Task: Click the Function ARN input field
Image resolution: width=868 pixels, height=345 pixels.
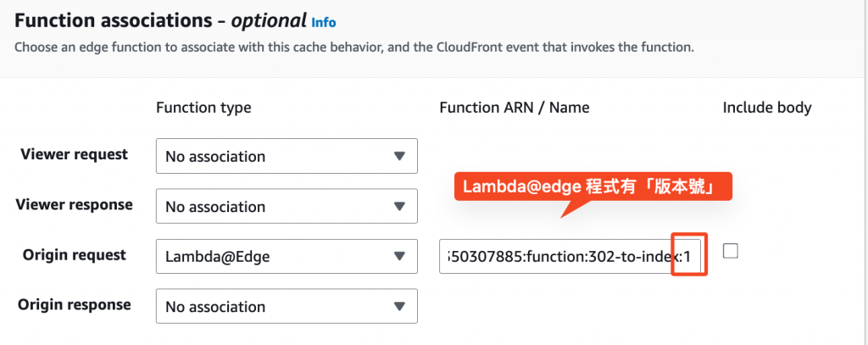Action: [559, 256]
